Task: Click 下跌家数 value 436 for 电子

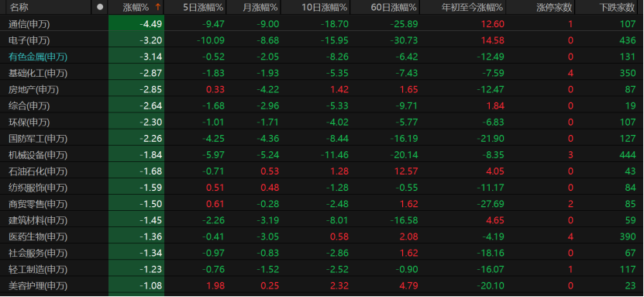Action: (x=628, y=40)
